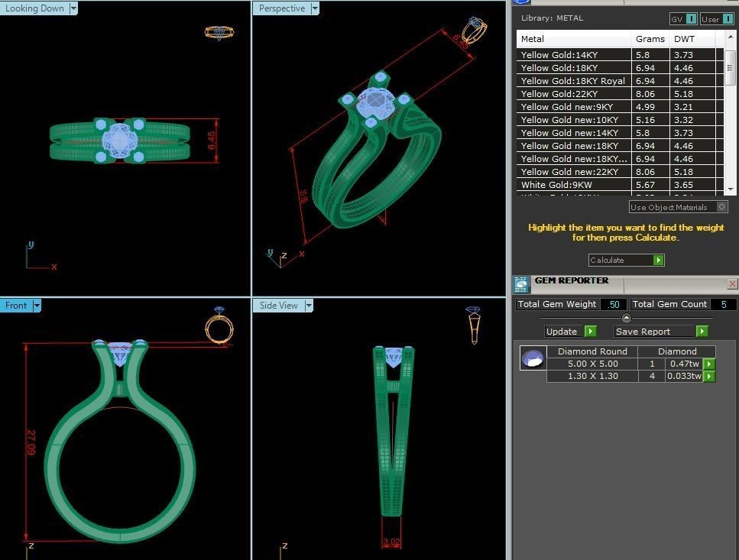This screenshot has height=560, width=739.
Task: Click the green arrow on the Calculate button
Action: tap(659, 260)
